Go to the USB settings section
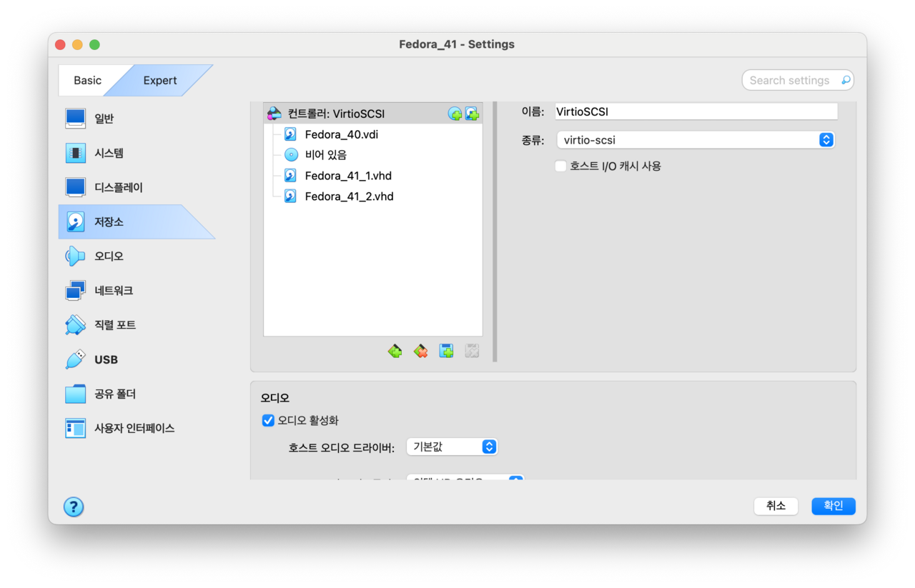The image size is (915, 588). click(x=106, y=359)
